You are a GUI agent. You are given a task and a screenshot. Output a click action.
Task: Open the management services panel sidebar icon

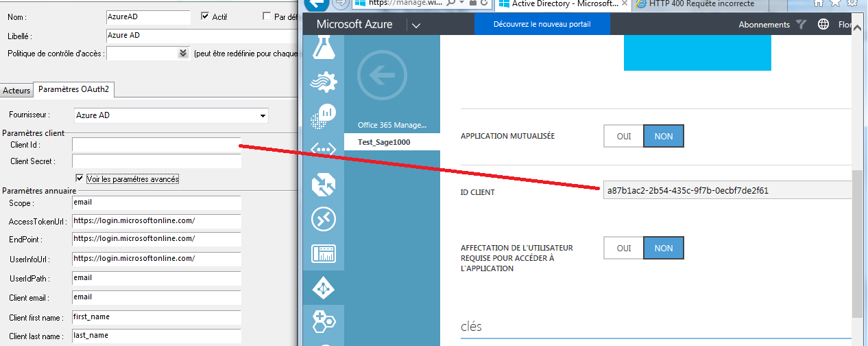point(323,253)
